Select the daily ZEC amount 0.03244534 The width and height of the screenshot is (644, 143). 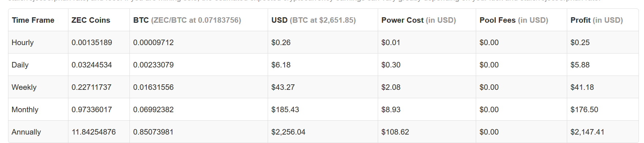(x=92, y=65)
